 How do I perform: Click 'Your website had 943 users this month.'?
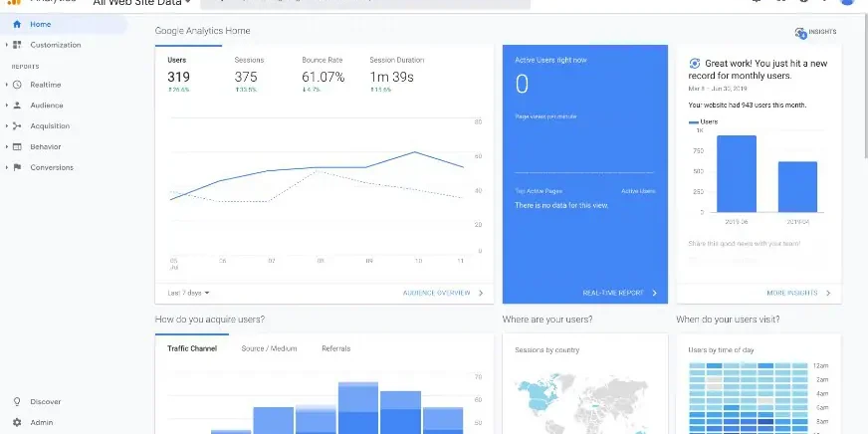tap(748, 106)
